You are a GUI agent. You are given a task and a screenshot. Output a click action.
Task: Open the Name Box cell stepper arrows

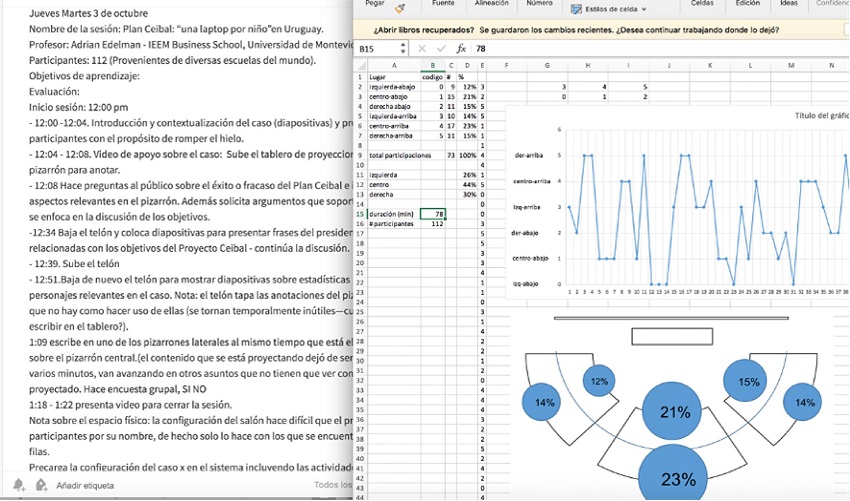403,49
